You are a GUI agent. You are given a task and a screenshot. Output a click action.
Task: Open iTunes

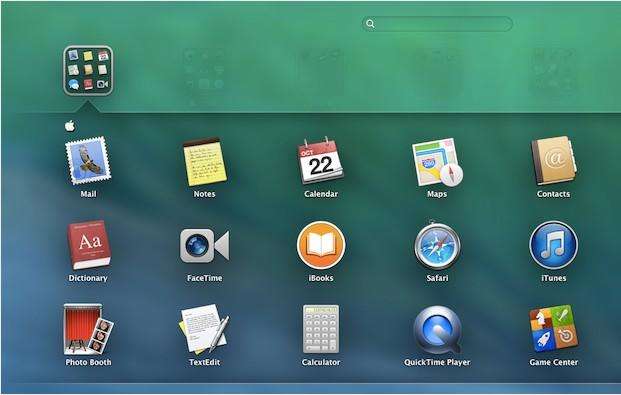pyautogui.click(x=554, y=246)
